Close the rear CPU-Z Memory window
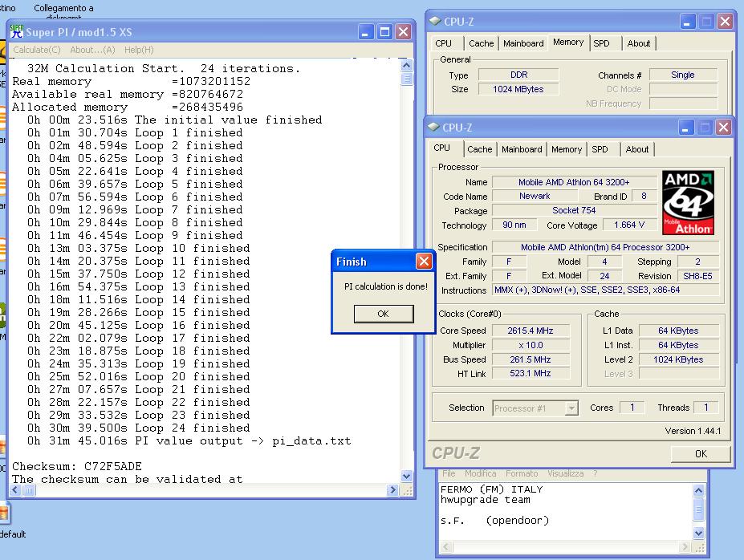 coord(725,22)
